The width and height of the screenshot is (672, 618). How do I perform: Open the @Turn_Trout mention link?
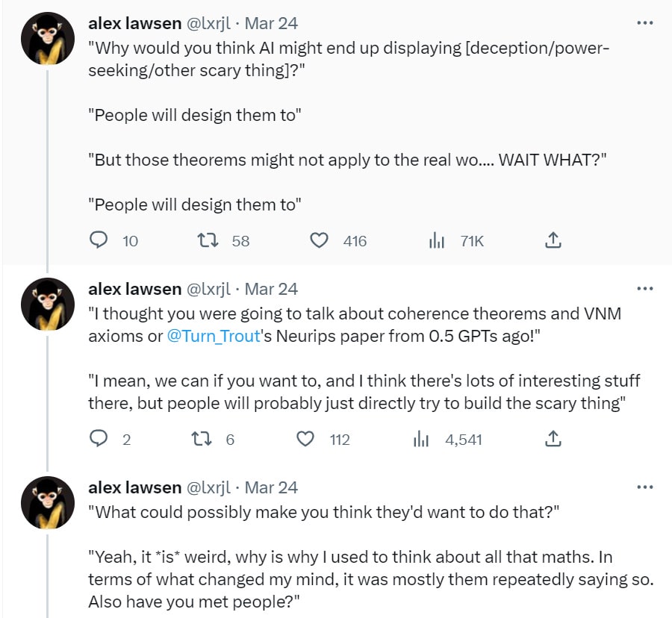click(214, 336)
